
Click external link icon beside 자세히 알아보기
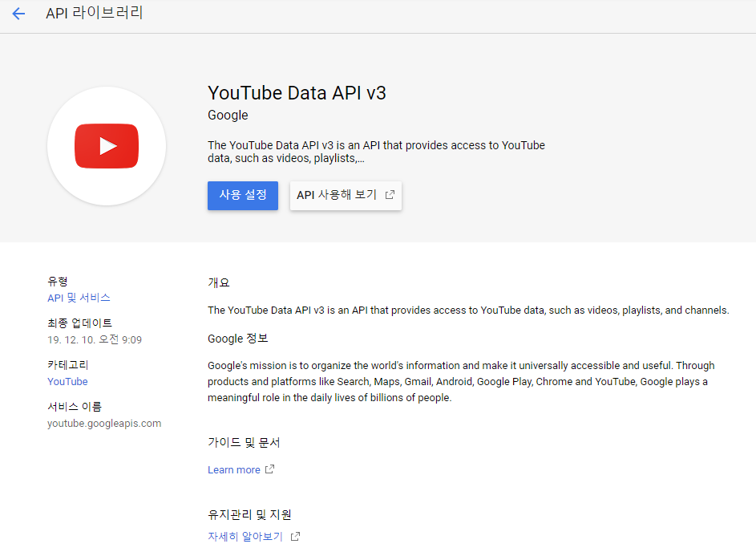296,537
